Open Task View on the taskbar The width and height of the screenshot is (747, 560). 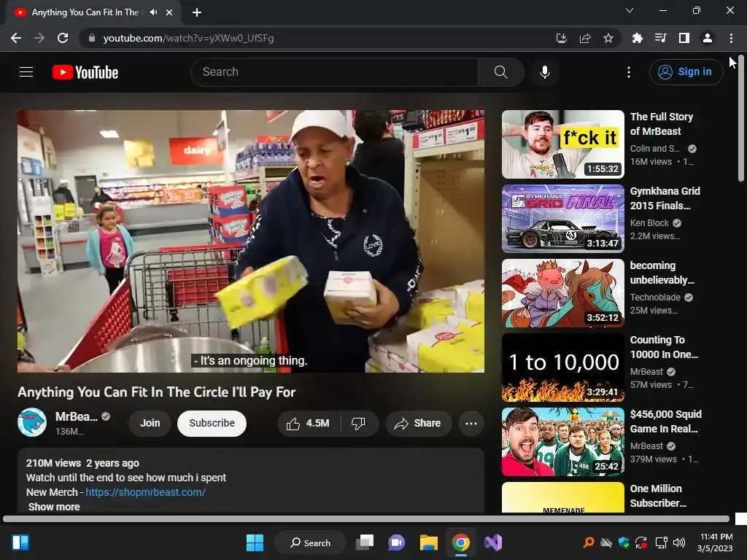click(x=365, y=542)
